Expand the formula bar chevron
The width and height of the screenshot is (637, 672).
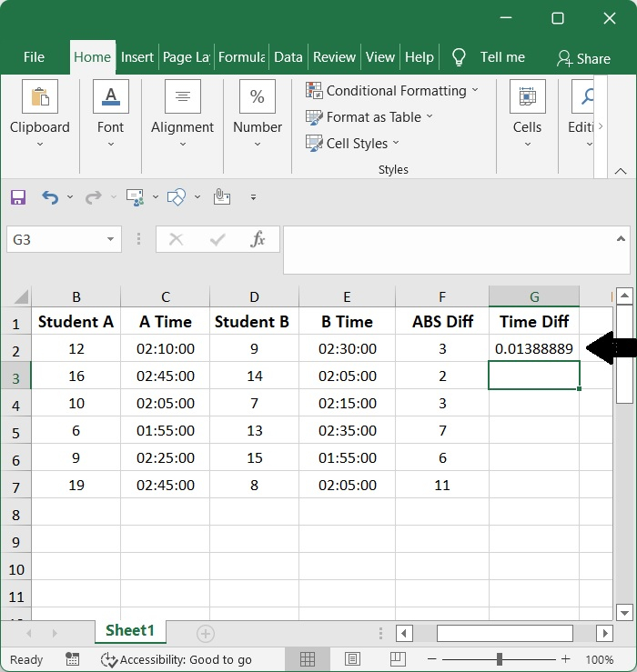[x=621, y=239]
